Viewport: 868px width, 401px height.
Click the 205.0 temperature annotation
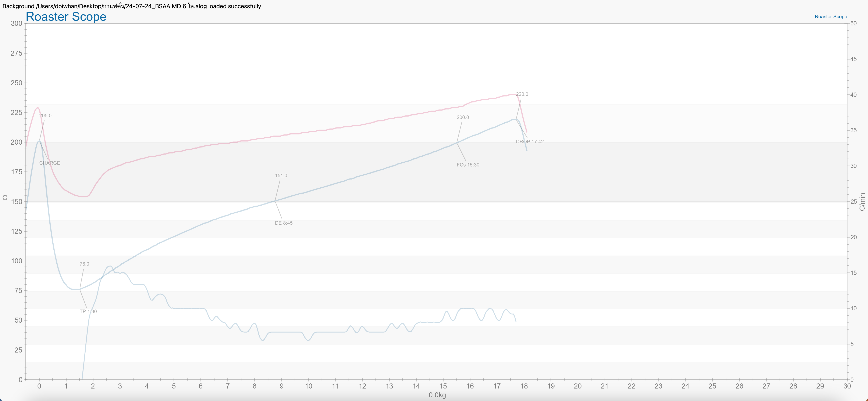(x=45, y=115)
